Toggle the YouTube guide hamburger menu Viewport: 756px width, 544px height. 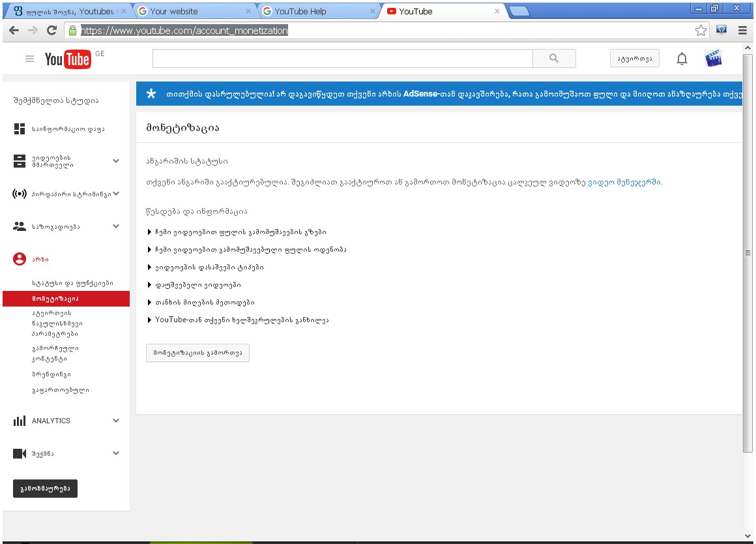click(x=29, y=59)
